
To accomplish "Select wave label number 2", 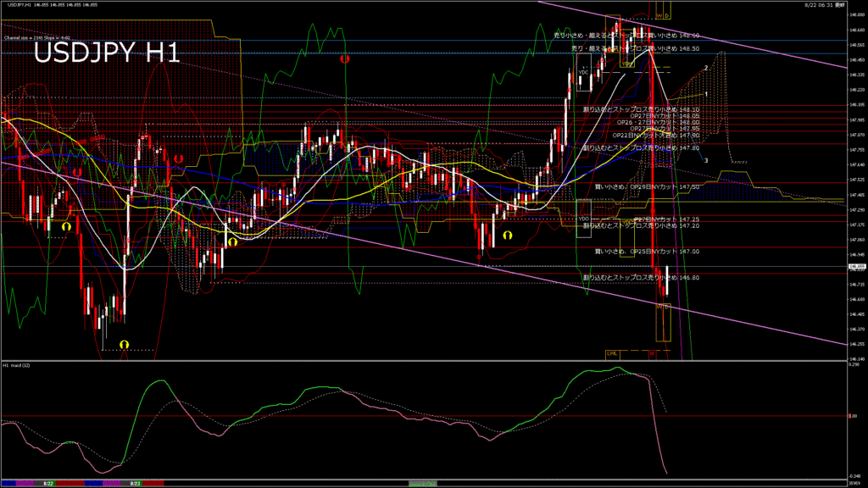I will (706, 68).
